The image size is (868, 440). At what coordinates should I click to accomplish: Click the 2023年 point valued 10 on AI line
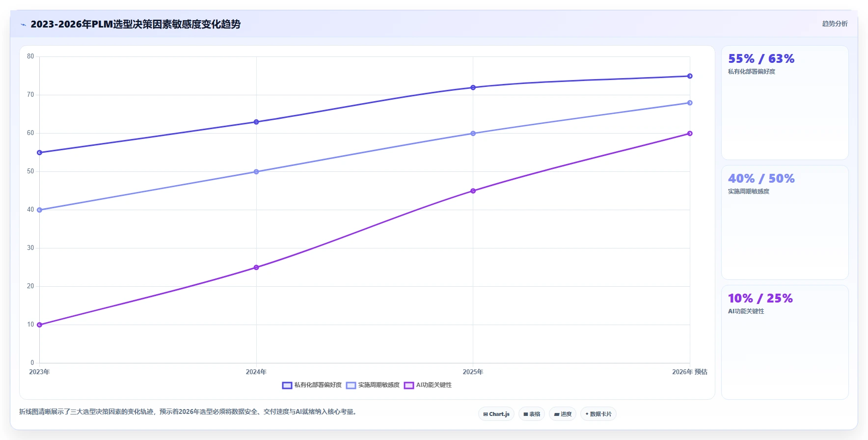(40, 325)
